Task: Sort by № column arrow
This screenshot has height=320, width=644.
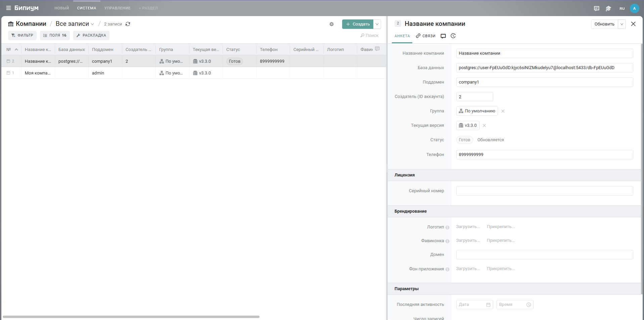Action: click(x=16, y=49)
